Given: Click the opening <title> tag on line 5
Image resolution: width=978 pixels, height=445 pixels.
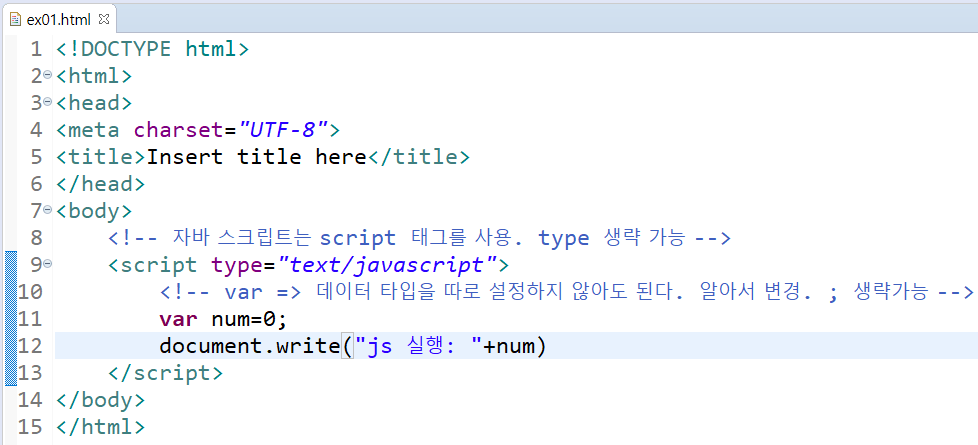Looking at the screenshot, I should click(x=100, y=157).
